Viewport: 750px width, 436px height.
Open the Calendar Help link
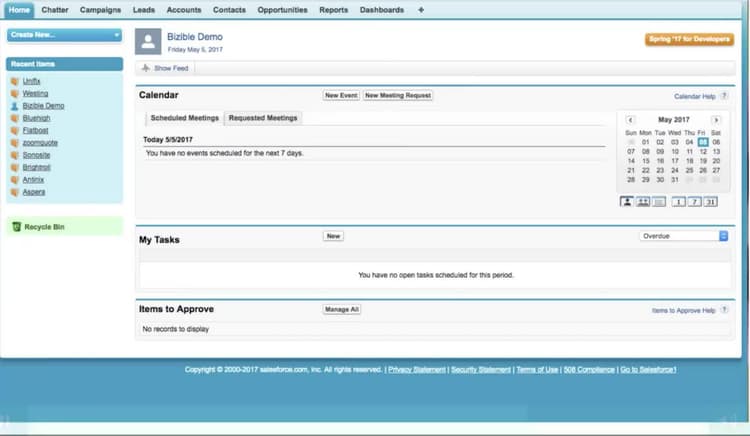click(695, 97)
